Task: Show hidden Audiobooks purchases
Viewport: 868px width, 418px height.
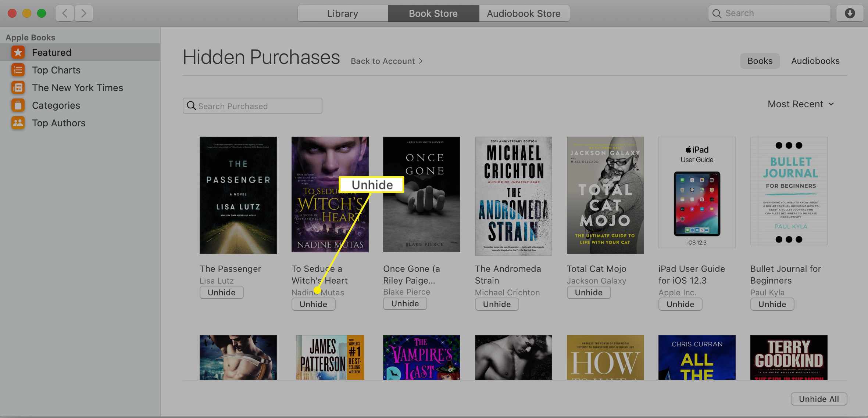Action: (815, 61)
